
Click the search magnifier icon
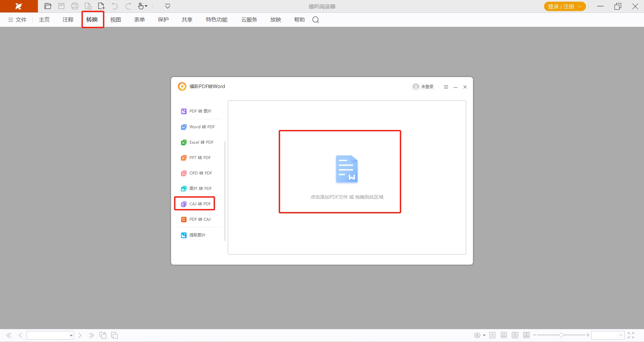(x=316, y=20)
